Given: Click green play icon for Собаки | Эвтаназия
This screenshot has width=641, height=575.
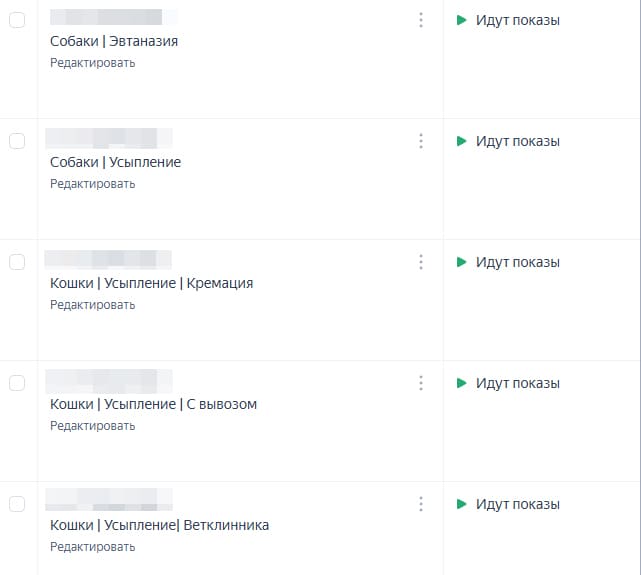Looking at the screenshot, I should 461,20.
